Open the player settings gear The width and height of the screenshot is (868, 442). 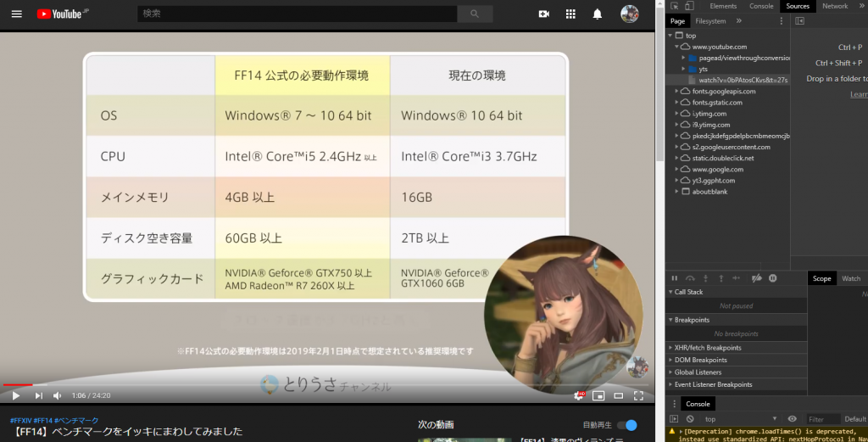pyautogui.click(x=579, y=395)
